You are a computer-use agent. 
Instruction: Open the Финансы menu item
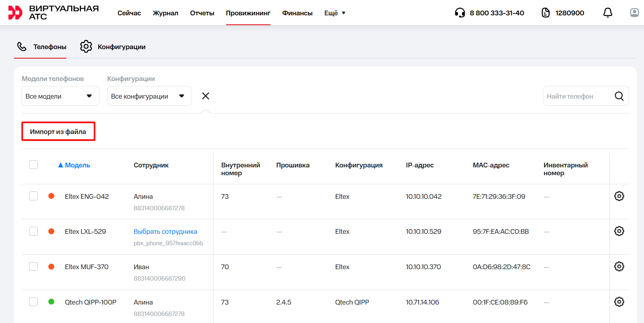tap(297, 13)
